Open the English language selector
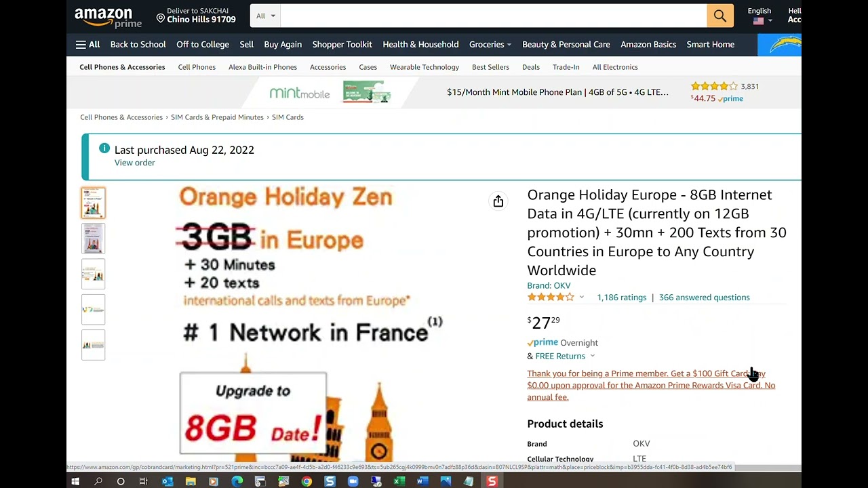This screenshot has width=868, height=488. tap(759, 16)
